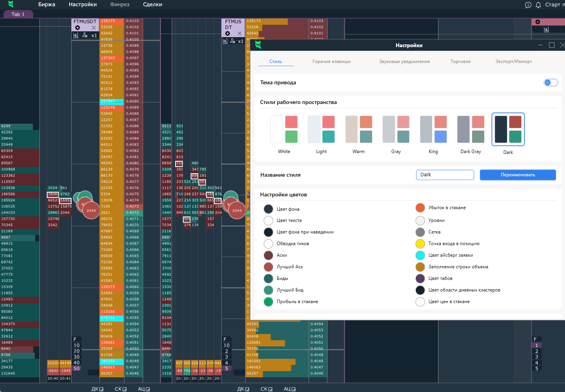The image size is (565, 392).
Task: Switch to the Стиль tab
Action: click(276, 61)
